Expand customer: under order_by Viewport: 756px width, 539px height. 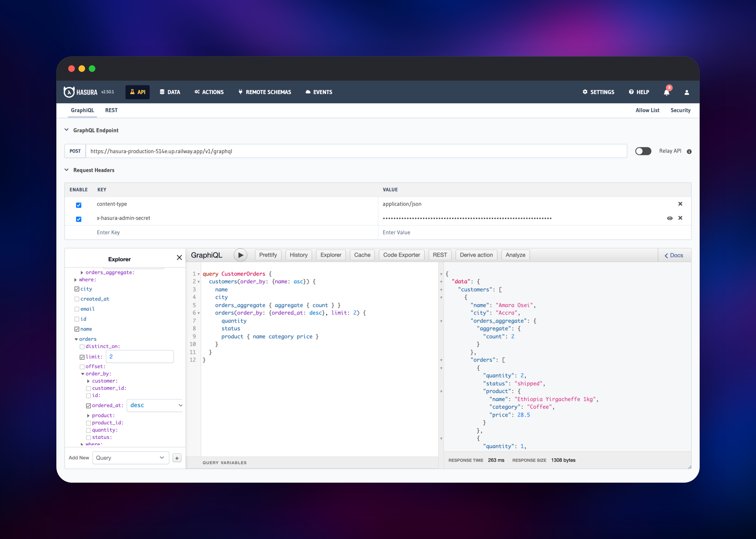pos(88,381)
